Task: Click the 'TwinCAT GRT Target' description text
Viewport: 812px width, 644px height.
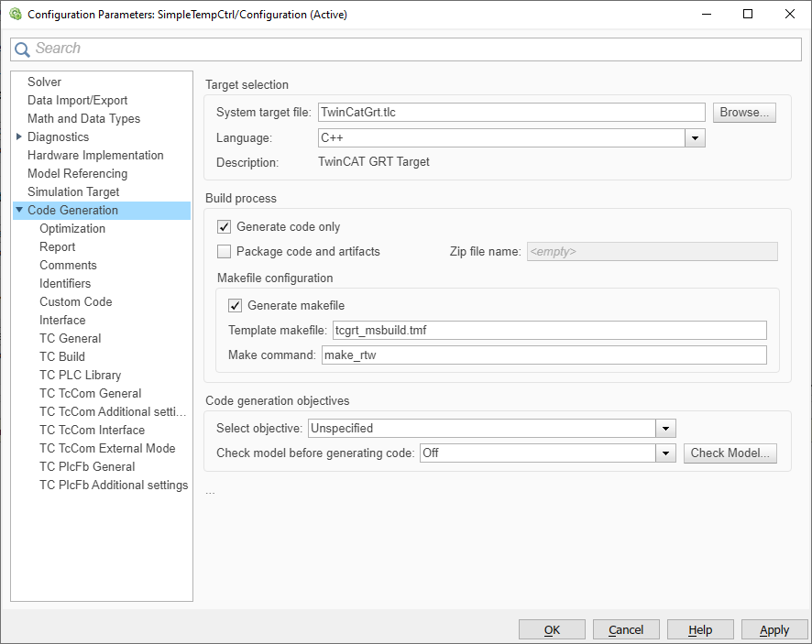Action: click(374, 162)
